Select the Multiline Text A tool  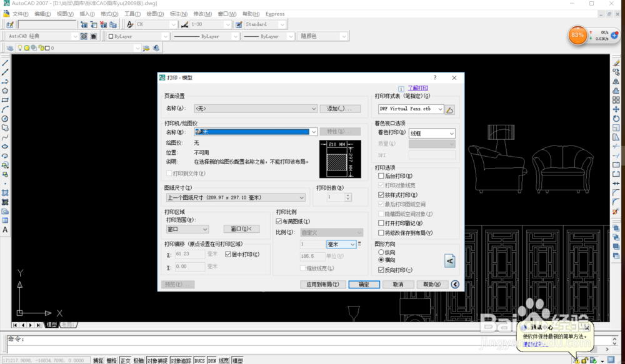pos(5,230)
